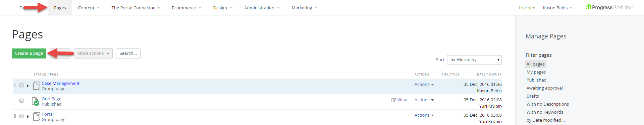Open the Sort by Hierarchy dropdown
Viewport: 644px width, 125px height.
[x=474, y=60]
